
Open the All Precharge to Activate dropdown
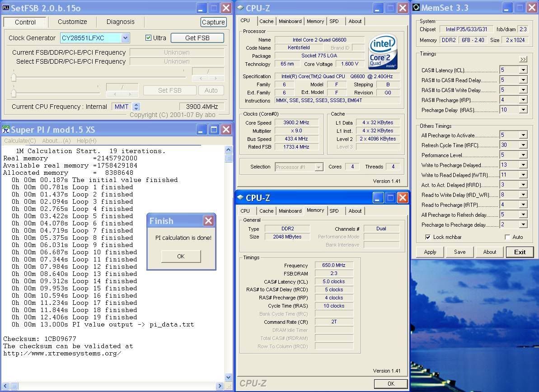click(x=523, y=135)
